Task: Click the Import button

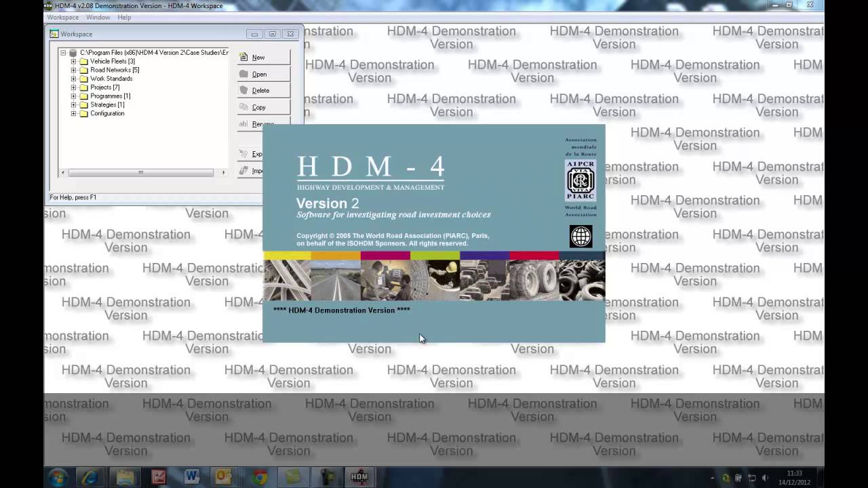Action: click(250, 171)
